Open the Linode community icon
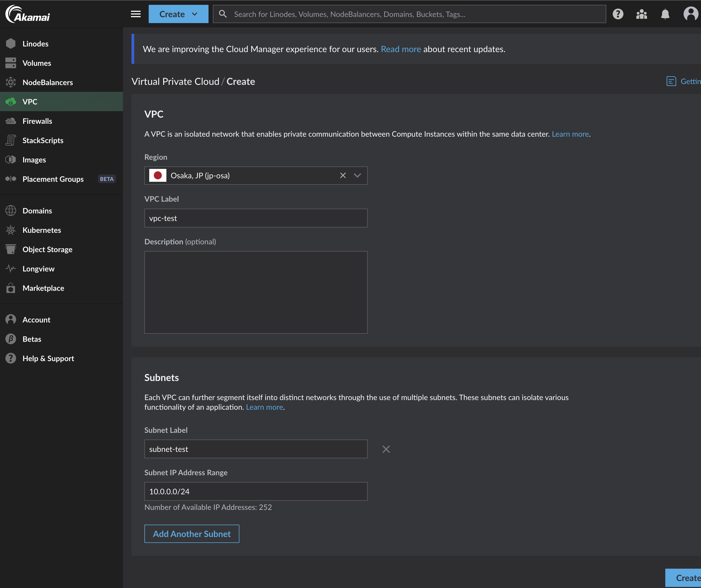The image size is (701, 588). (x=641, y=14)
